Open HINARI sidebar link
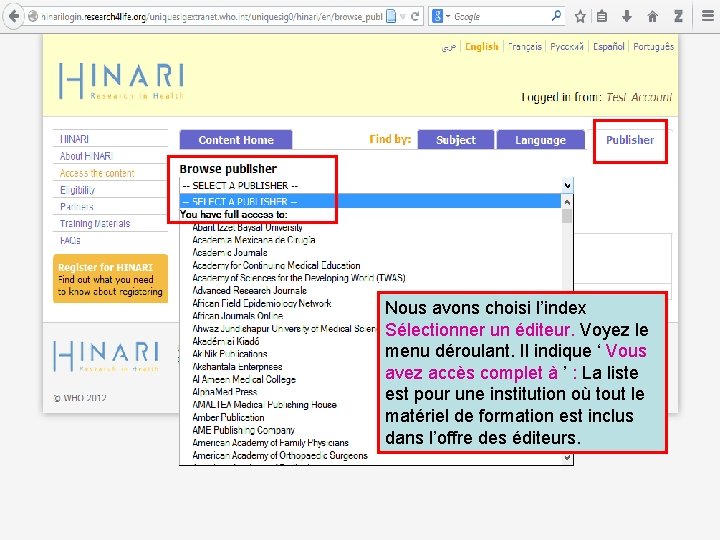The image size is (720, 540). coord(74,139)
